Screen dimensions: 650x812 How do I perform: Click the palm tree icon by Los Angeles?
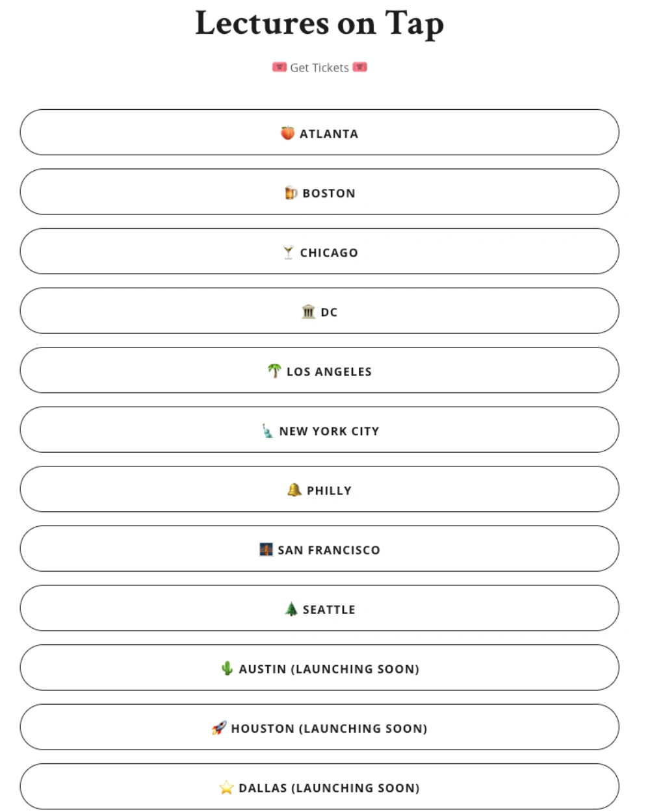[274, 371]
